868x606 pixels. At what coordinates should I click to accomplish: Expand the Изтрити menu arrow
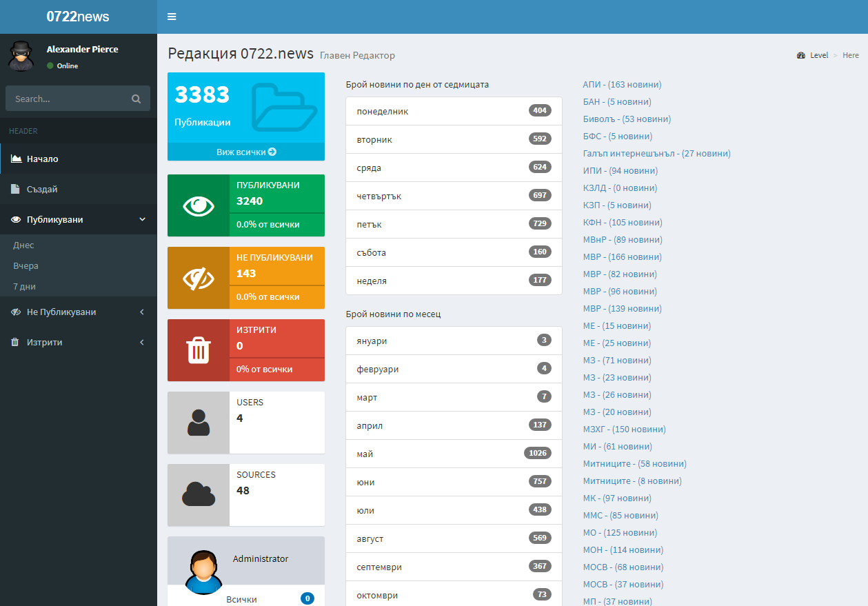point(142,342)
